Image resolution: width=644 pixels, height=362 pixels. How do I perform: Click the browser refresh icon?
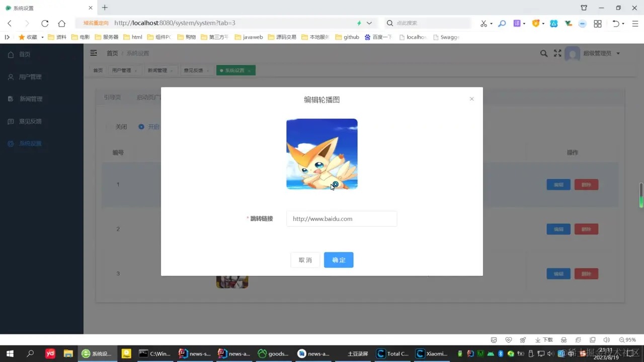coord(45,23)
